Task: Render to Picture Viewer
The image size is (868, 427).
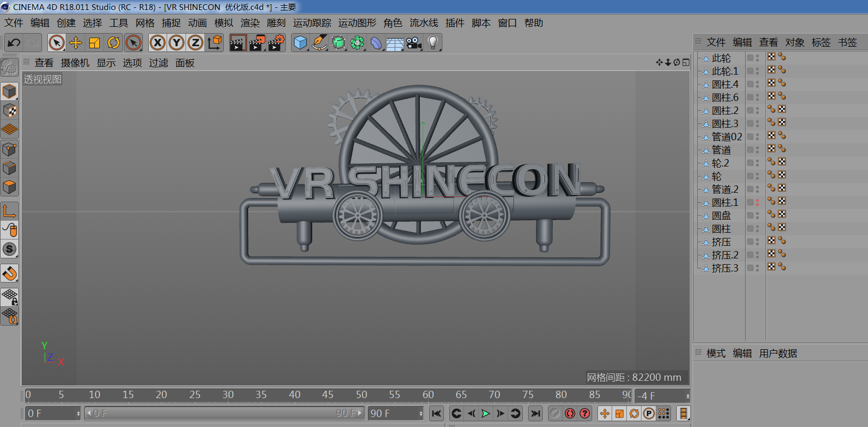Action: (257, 43)
